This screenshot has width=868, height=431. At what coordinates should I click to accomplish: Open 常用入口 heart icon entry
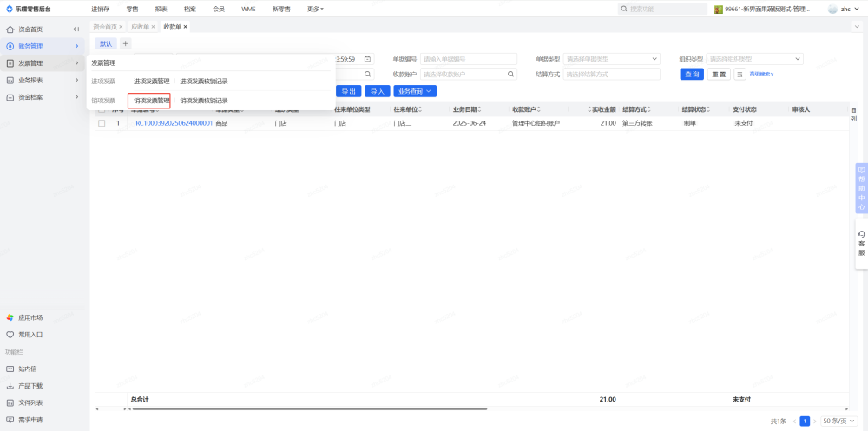(x=30, y=334)
